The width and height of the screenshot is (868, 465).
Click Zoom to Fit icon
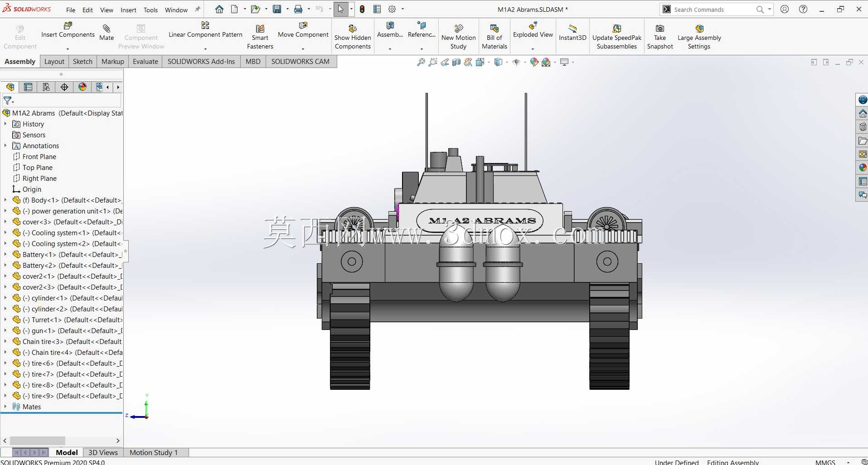click(x=421, y=62)
